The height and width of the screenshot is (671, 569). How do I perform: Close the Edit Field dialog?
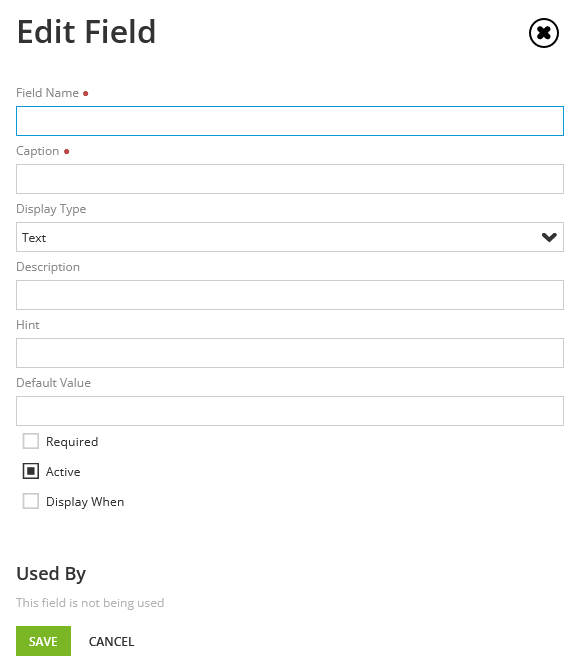tap(543, 33)
